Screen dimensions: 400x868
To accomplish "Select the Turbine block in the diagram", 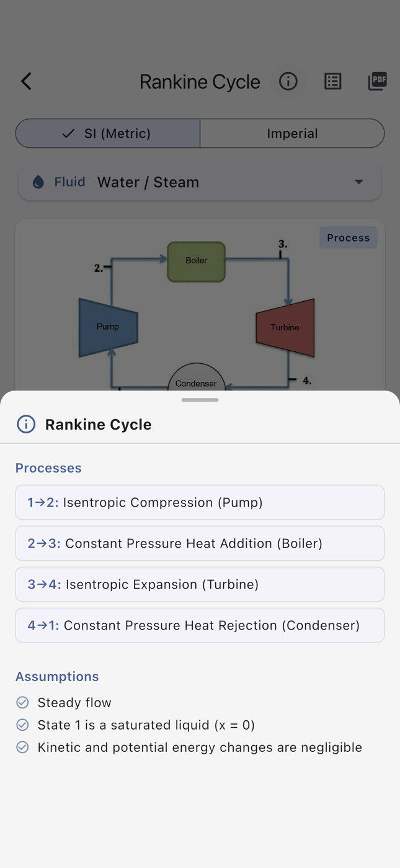I will (285, 327).
